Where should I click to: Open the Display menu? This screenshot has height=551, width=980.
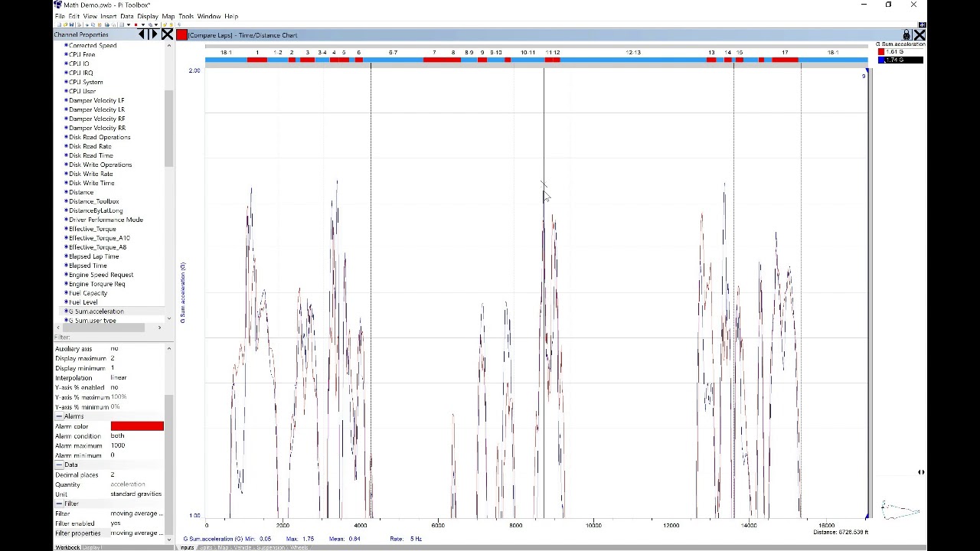[148, 16]
